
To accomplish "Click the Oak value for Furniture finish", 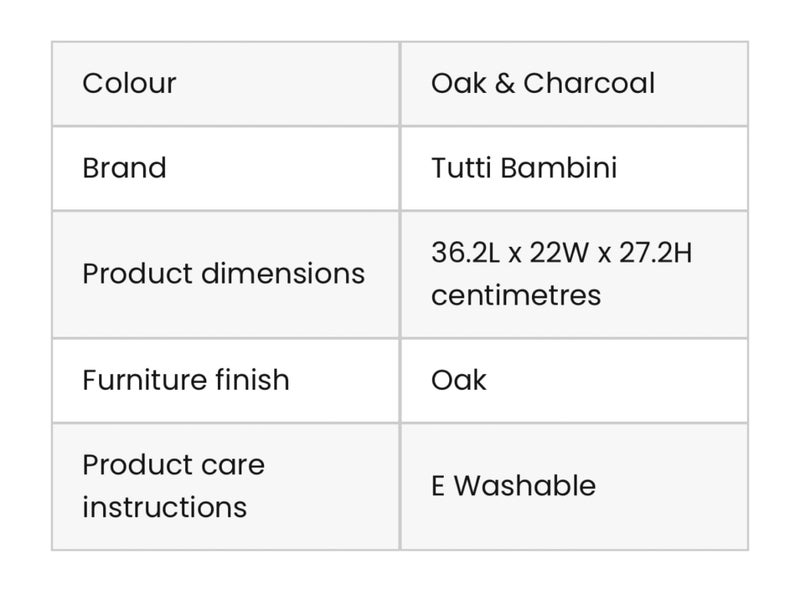I will (458, 380).
